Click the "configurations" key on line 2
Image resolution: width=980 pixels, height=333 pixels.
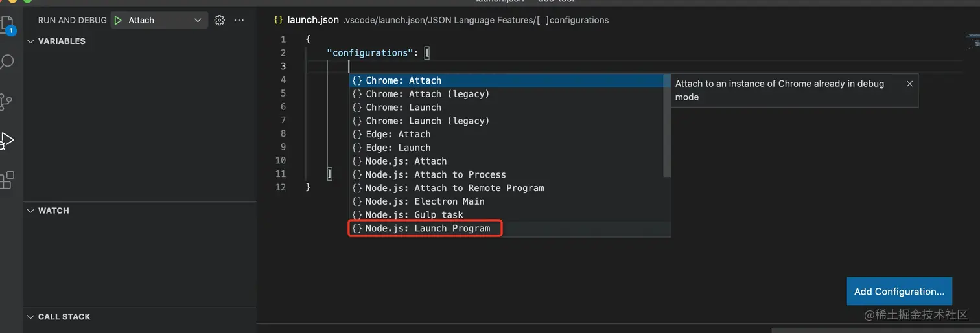click(x=370, y=53)
